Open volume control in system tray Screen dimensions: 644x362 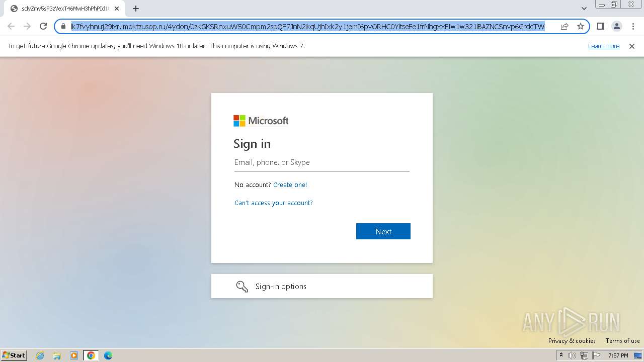[572, 355]
